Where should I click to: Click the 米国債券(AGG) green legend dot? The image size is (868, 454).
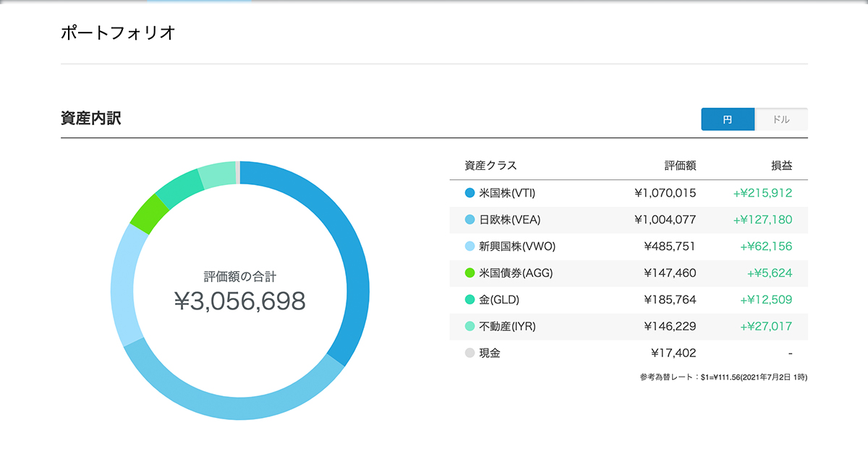(469, 273)
